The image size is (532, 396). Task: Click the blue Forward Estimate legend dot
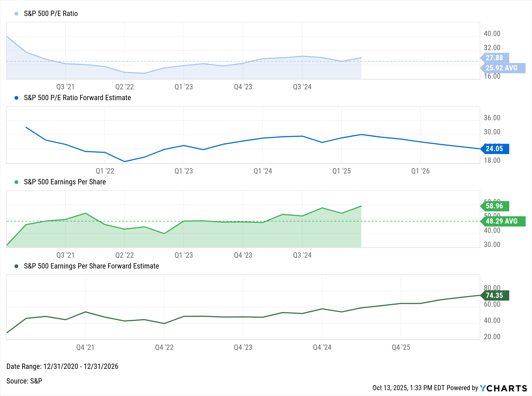coord(16,98)
